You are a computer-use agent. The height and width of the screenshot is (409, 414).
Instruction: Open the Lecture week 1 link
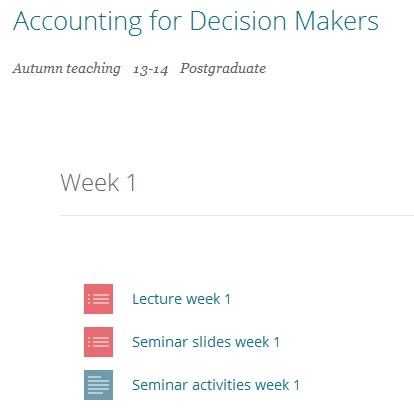(181, 299)
